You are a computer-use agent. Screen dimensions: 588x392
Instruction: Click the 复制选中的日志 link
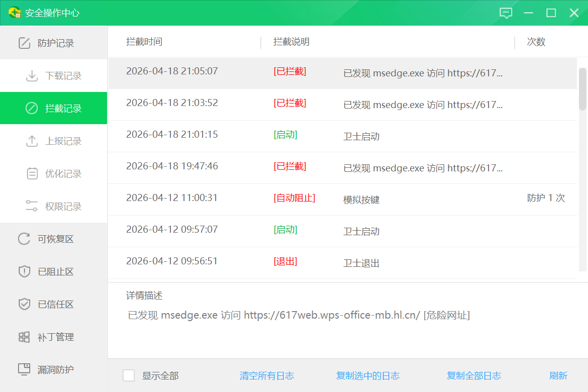point(367,375)
